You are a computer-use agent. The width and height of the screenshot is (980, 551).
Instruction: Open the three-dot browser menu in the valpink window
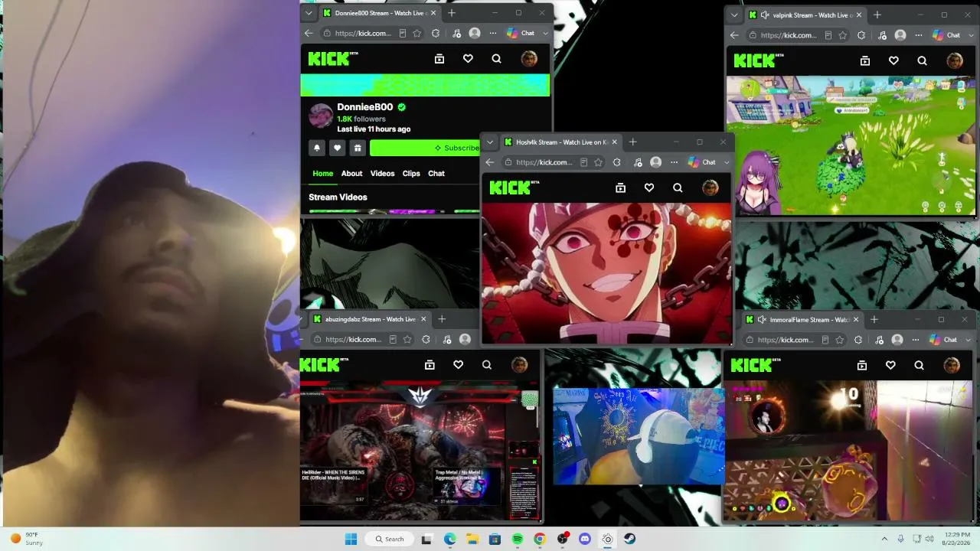click(919, 35)
